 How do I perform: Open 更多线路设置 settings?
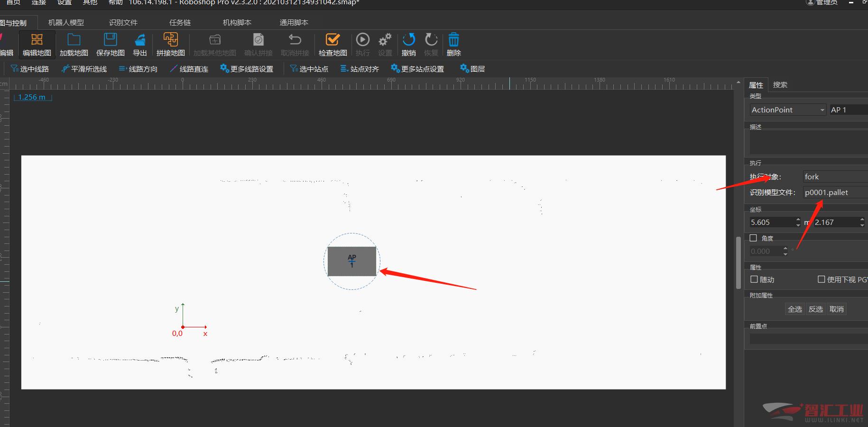pyautogui.click(x=247, y=69)
